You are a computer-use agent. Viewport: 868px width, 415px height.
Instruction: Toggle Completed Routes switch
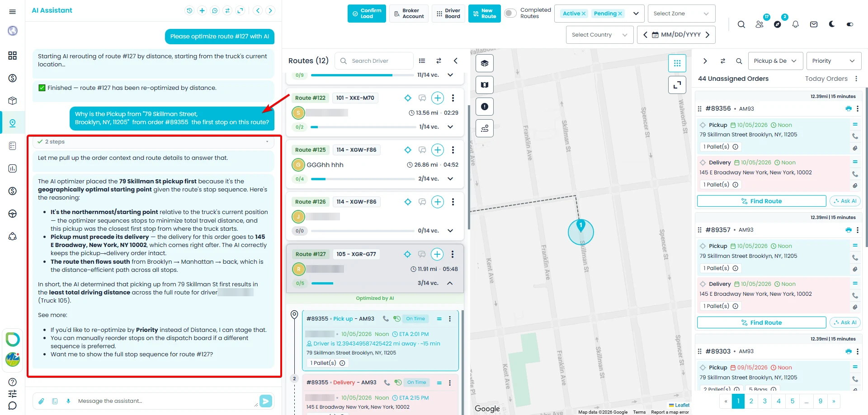pos(510,13)
